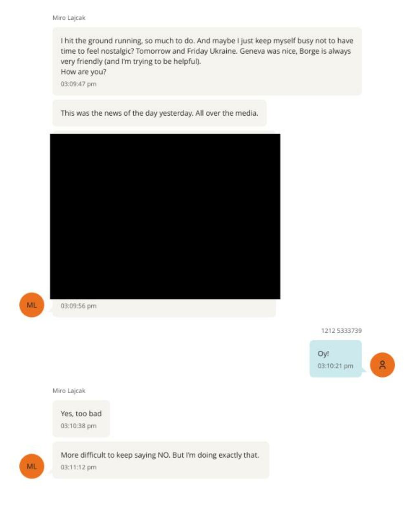
Task: Select the blue Oy! message bubble
Action: click(335, 359)
